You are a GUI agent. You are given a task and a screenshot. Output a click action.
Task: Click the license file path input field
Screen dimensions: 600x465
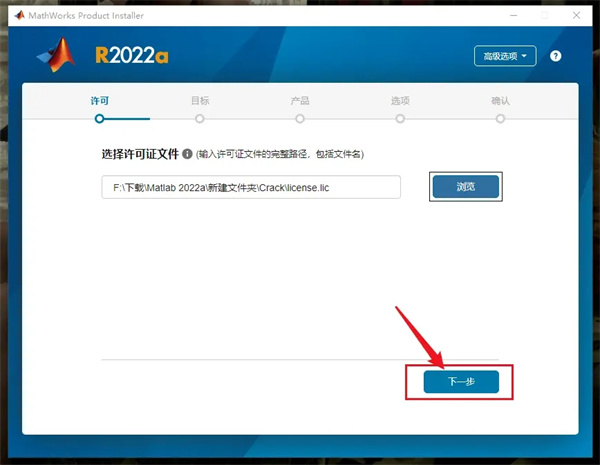click(251, 187)
